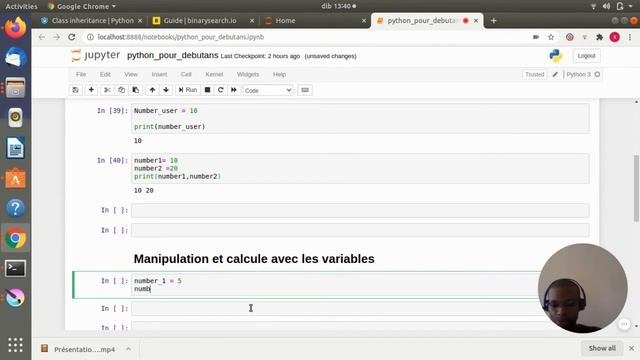Open Ubuntu Software from the dock

click(15, 178)
